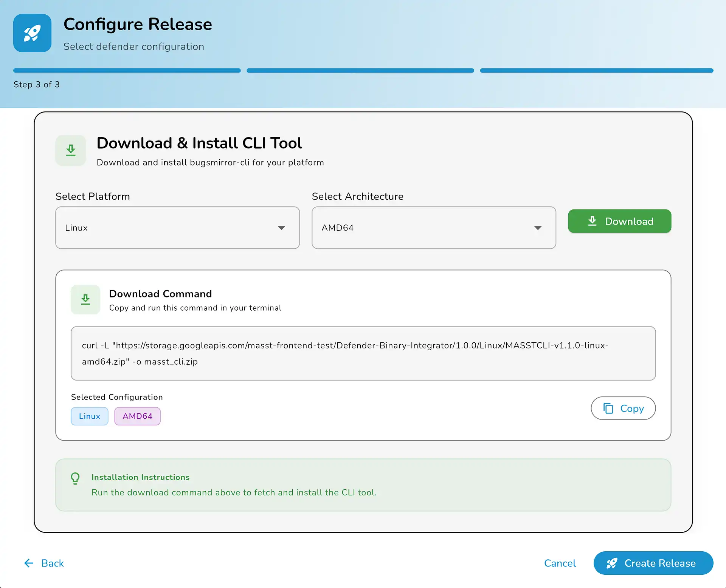Image resolution: width=726 pixels, height=588 pixels.
Task: Click the 'Installation Instructions' heading
Action: coord(140,477)
